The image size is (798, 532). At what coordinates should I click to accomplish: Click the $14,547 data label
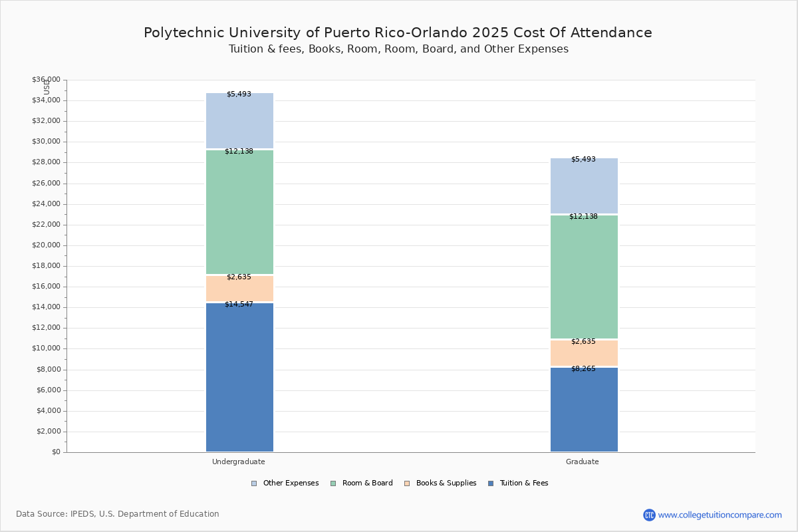[239, 305]
